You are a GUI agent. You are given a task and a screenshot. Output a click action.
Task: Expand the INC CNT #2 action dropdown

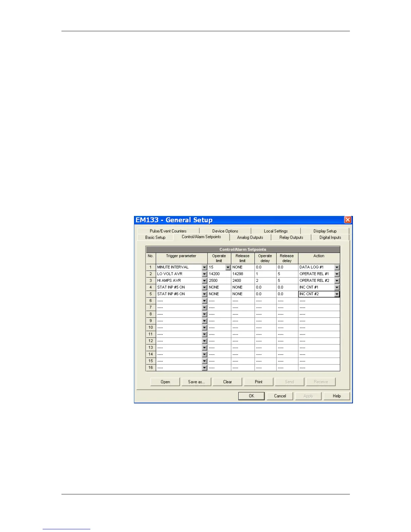click(337, 294)
